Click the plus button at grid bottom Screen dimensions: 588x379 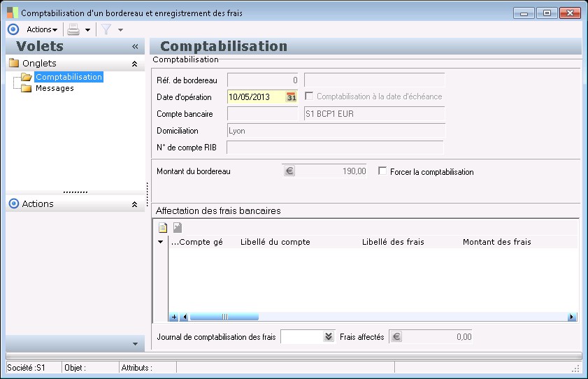tap(174, 317)
